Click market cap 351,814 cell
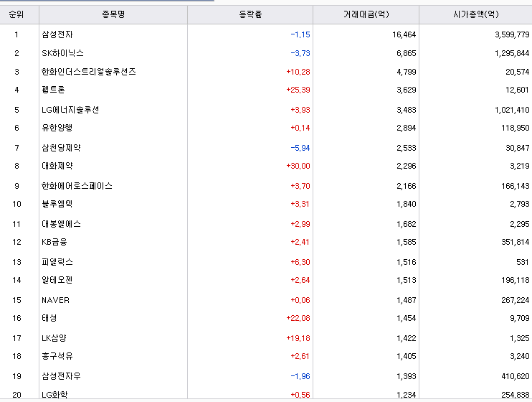Image resolution: width=532 pixels, height=402 pixels. (516, 242)
